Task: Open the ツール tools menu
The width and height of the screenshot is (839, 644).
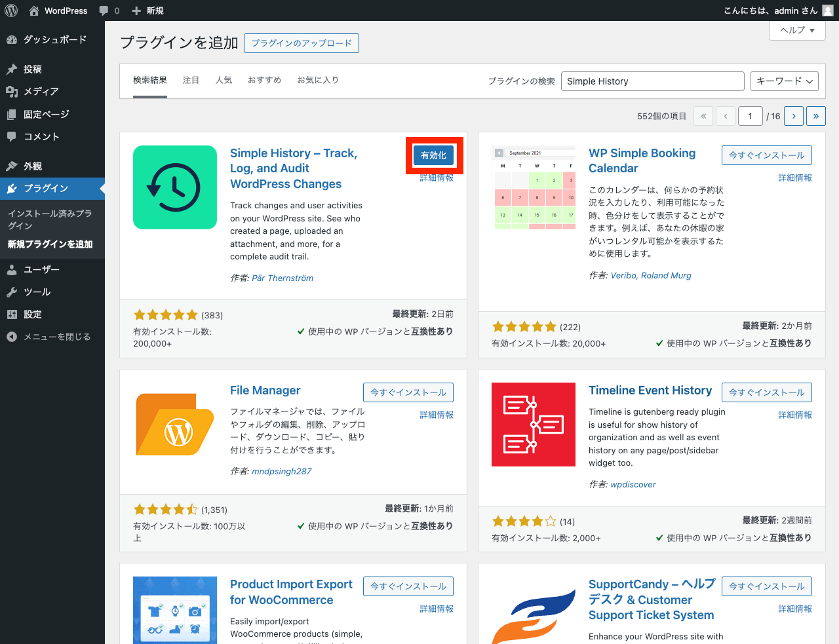Action: pos(52,292)
